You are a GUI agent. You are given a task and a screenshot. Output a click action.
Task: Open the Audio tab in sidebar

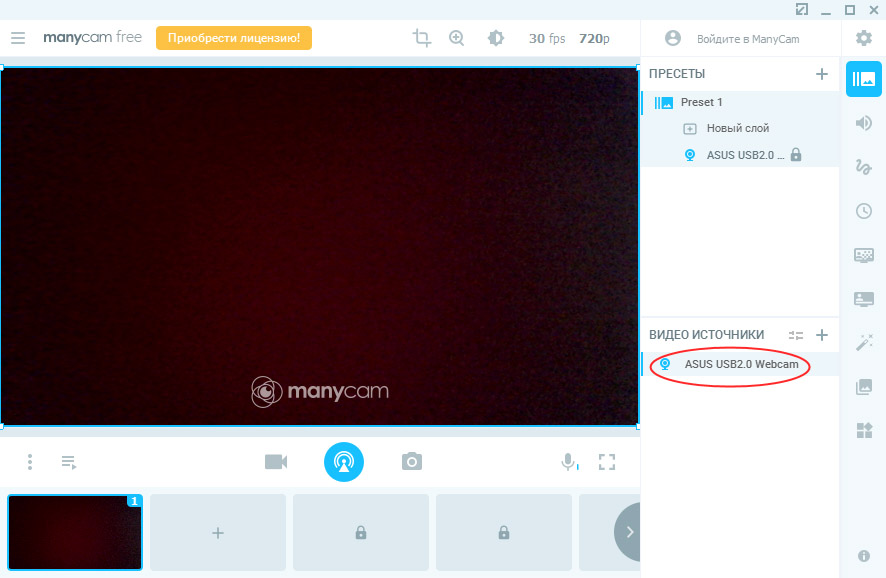[x=863, y=123]
